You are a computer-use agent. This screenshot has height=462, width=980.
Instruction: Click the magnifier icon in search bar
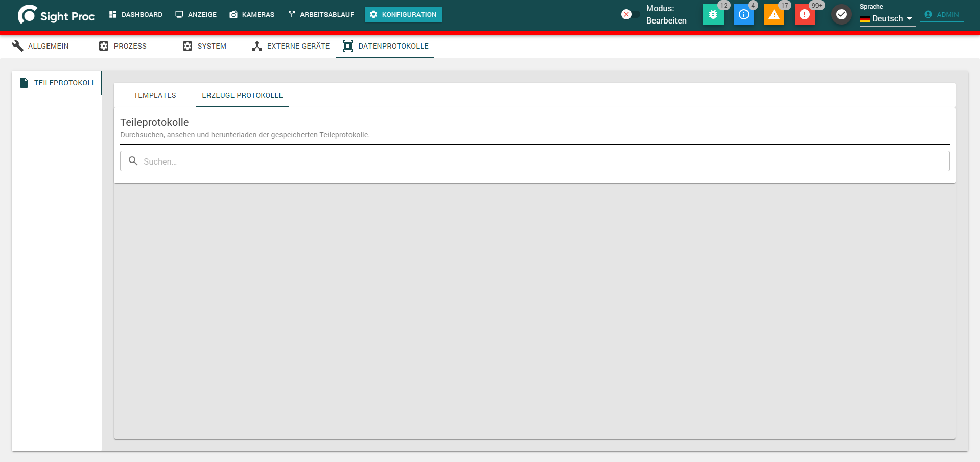coord(133,161)
